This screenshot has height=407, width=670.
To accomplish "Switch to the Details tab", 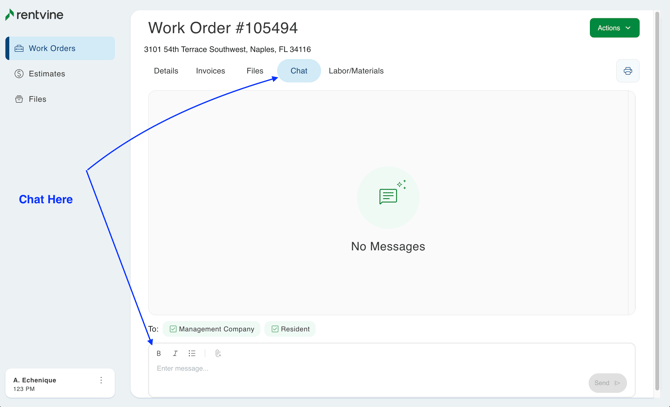I will [x=166, y=71].
